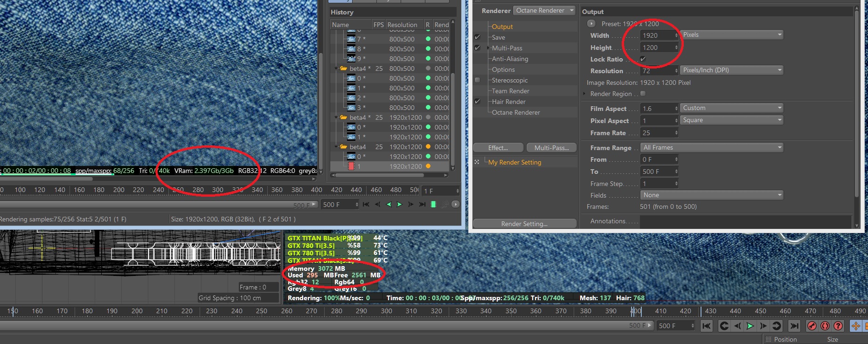Play backwards in Picture Viewer
Viewport: 868px width, 344px height.
tap(389, 204)
